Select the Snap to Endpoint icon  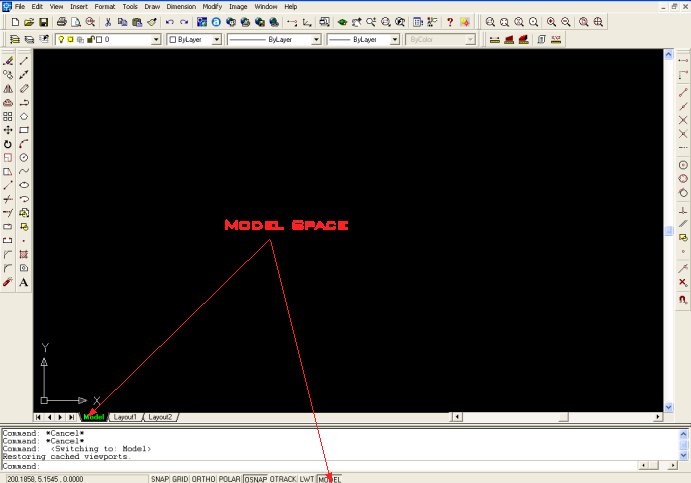click(x=683, y=93)
